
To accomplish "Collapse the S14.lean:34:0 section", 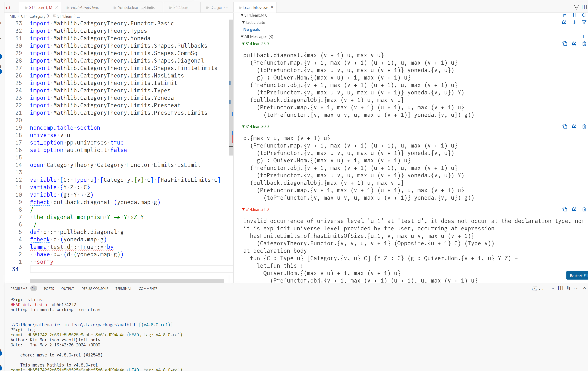I will pos(242,15).
